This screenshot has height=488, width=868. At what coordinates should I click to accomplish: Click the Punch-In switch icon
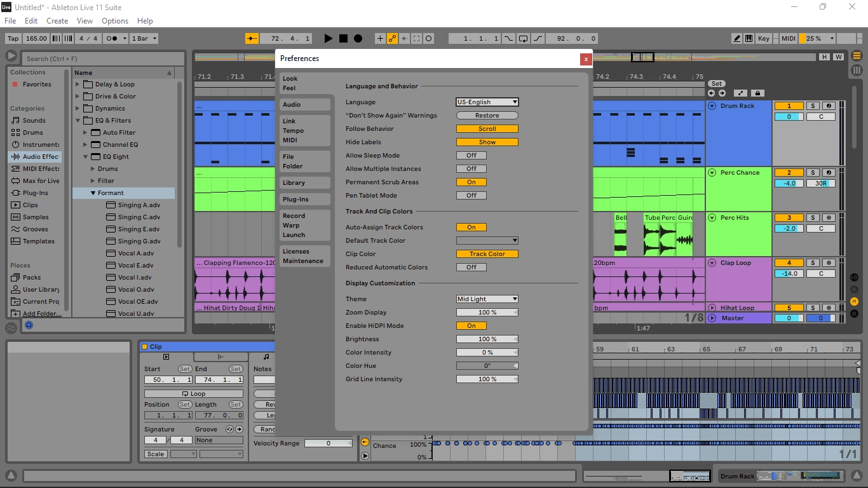508,39
